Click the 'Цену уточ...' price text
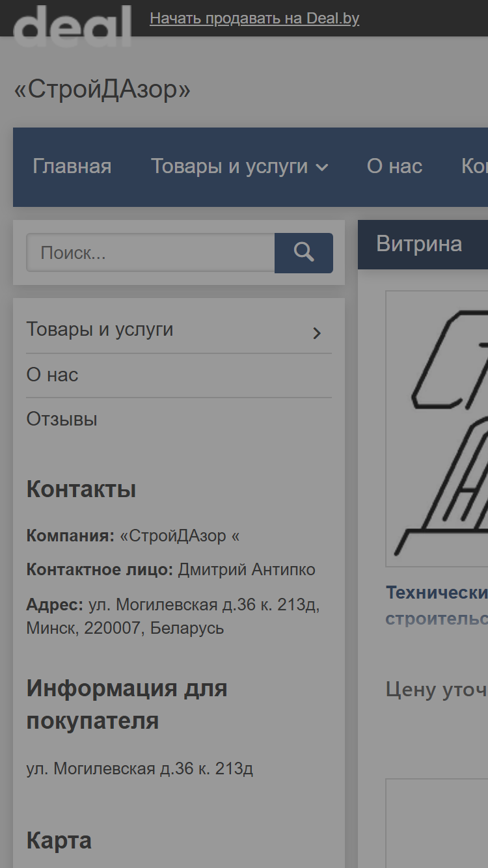The image size is (488, 868). point(437,689)
